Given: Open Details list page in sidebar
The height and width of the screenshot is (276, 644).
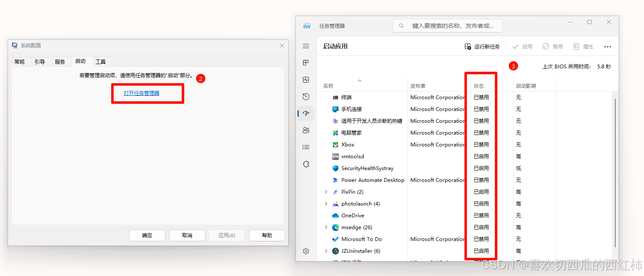Looking at the screenshot, I should (306, 147).
